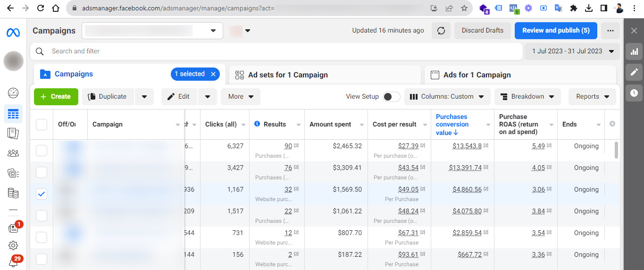Open the ad account selector dropdown
This screenshot has height=270, width=644.
(152, 31)
